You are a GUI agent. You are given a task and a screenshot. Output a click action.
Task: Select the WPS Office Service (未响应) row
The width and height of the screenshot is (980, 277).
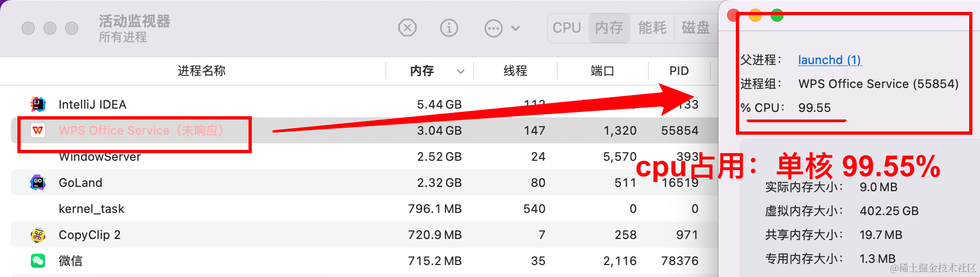point(365,130)
